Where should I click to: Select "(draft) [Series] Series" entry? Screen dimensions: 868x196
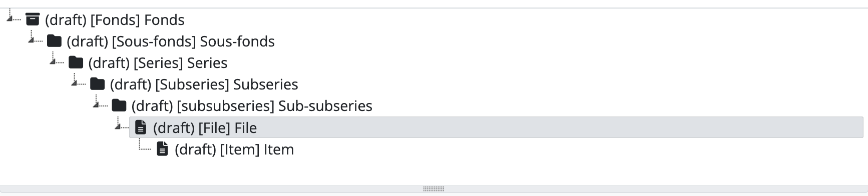158,63
